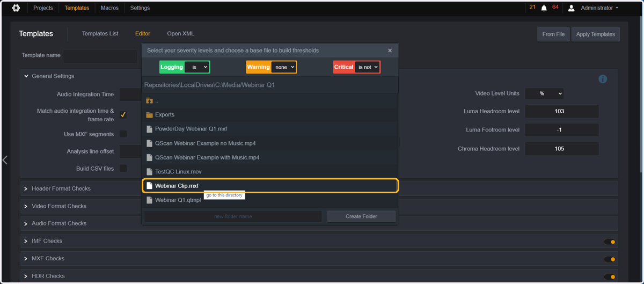Close the severity levels dialog

(390, 50)
